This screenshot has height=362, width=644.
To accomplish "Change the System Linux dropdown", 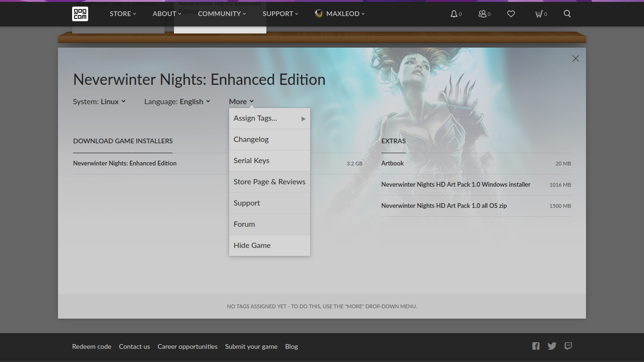I will (99, 101).
